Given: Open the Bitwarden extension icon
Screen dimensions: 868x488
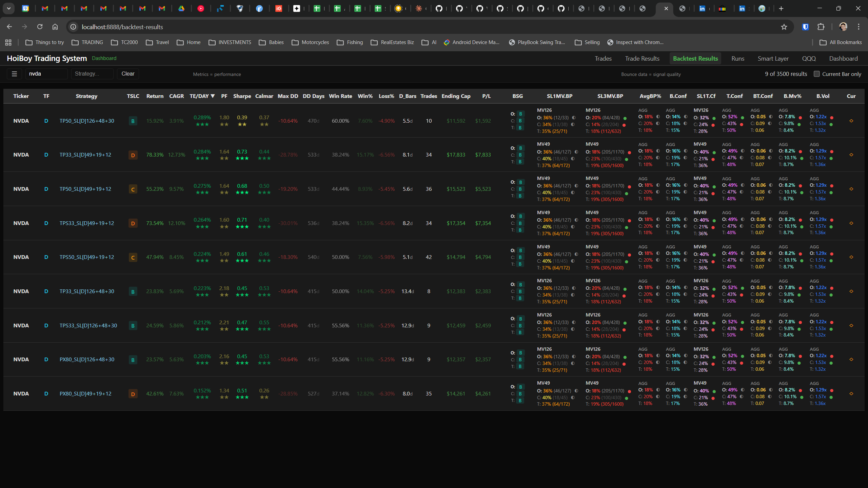Looking at the screenshot, I should [806, 27].
